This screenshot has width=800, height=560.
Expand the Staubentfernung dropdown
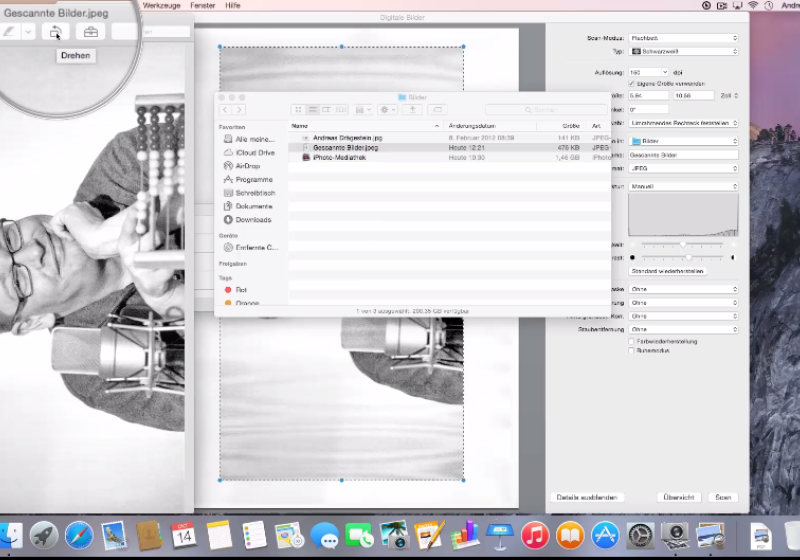pos(683,328)
